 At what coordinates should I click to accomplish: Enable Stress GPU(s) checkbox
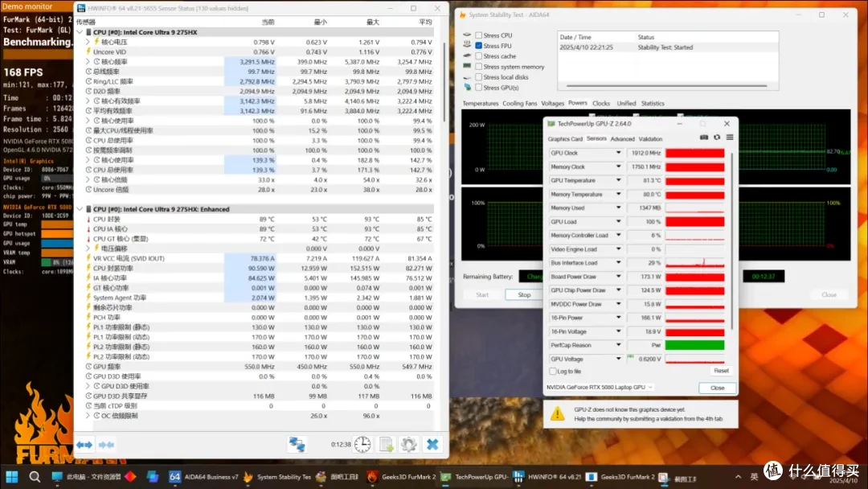[479, 88]
